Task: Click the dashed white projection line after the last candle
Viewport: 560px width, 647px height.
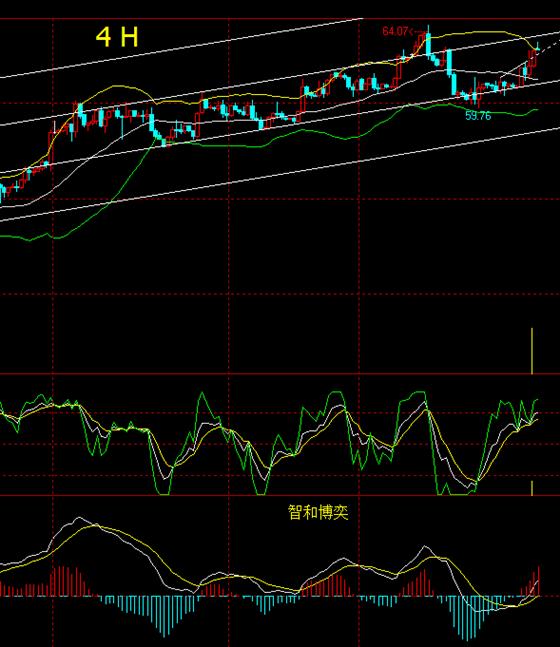Action: click(548, 45)
